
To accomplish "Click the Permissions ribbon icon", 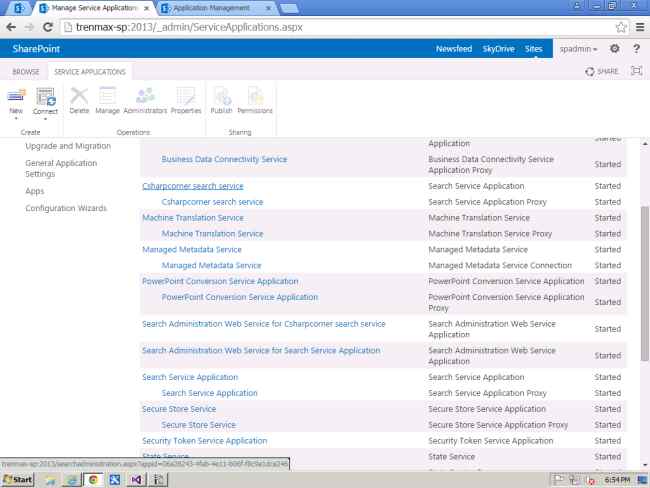I will (x=255, y=96).
